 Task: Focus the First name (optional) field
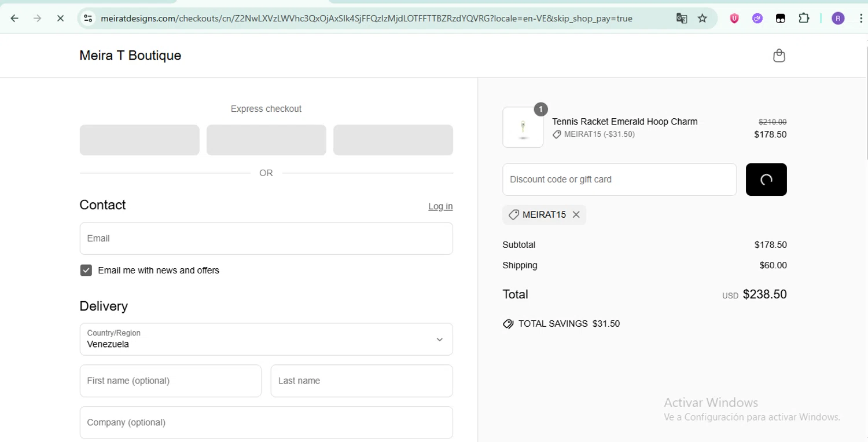pyautogui.click(x=171, y=381)
